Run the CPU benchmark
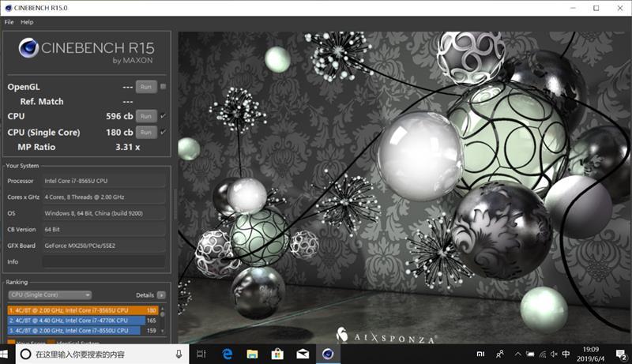632x364 pixels. [146, 116]
